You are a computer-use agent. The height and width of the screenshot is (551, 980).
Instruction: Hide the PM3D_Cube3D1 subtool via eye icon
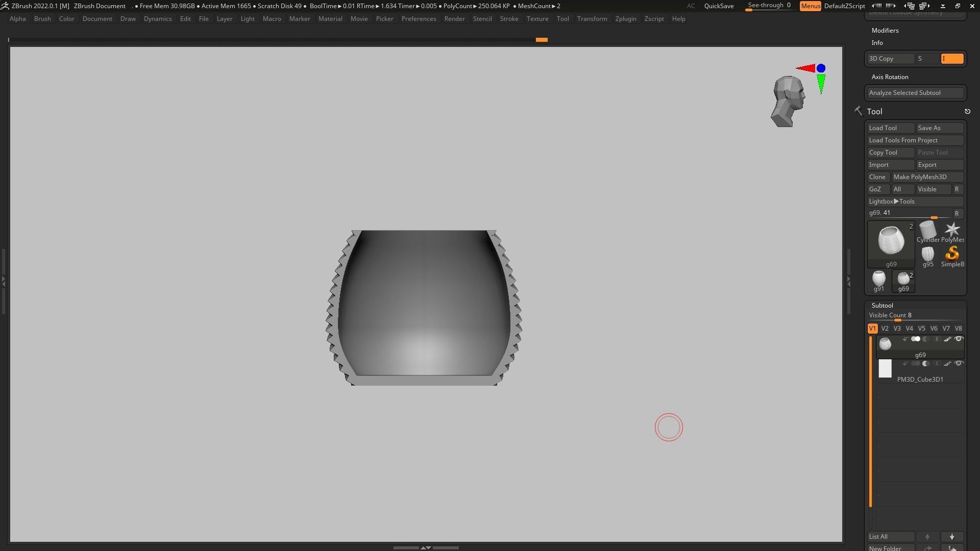(959, 364)
